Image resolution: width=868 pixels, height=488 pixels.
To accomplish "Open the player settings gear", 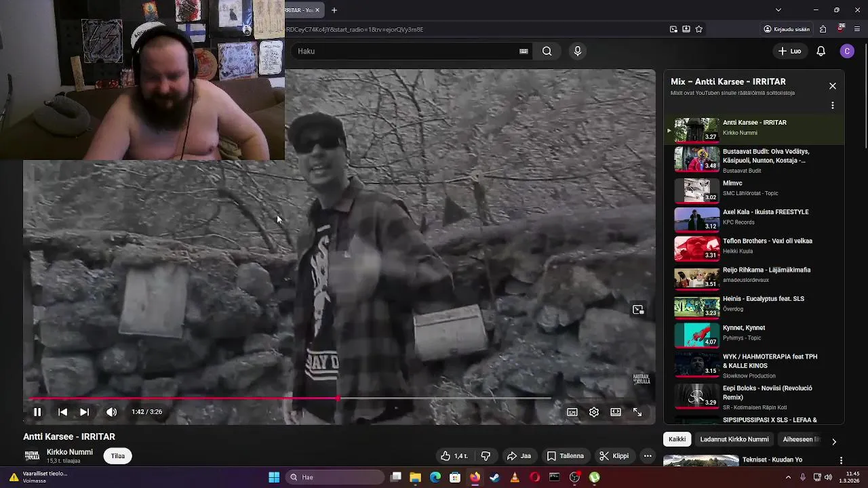I will point(594,412).
